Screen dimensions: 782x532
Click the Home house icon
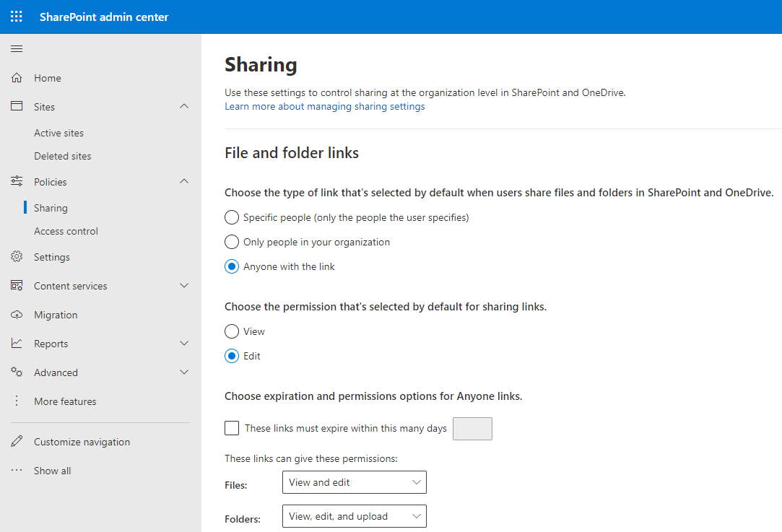click(17, 78)
